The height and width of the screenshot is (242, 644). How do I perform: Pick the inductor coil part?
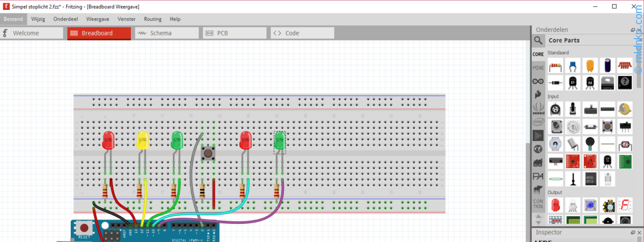(x=625, y=66)
